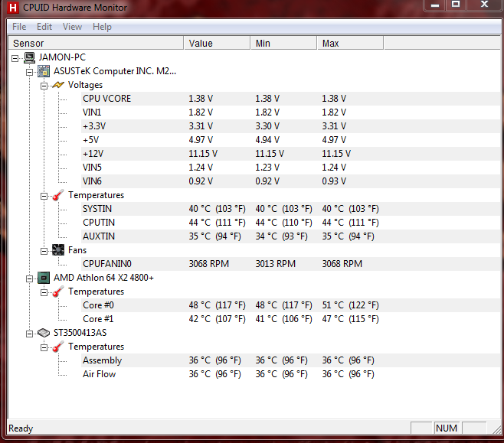
Task: Select the AUXTIN temperature row
Action: (291, 236)
